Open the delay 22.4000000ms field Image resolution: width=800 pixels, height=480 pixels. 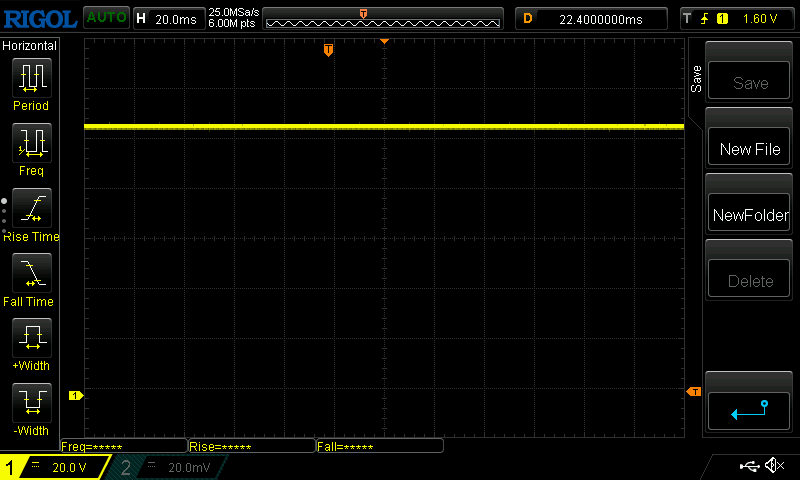[591, 19]
